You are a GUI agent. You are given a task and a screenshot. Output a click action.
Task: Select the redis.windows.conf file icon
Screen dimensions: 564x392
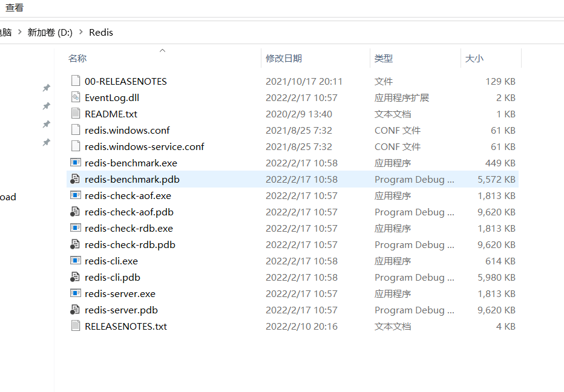coord(76,130)
